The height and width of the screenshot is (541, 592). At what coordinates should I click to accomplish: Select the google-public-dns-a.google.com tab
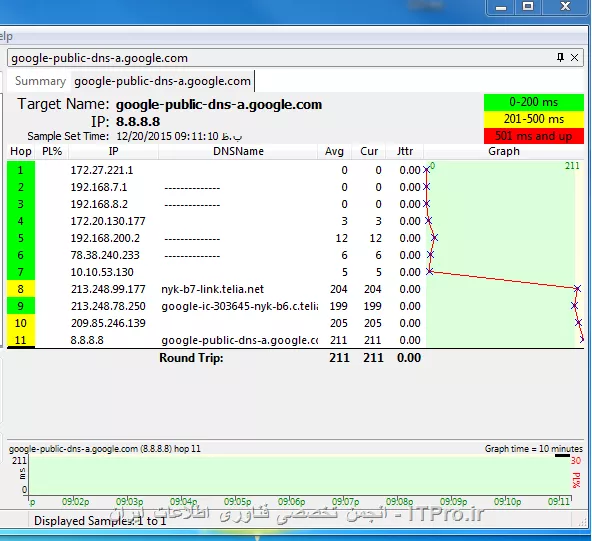[x=162, y=81]
